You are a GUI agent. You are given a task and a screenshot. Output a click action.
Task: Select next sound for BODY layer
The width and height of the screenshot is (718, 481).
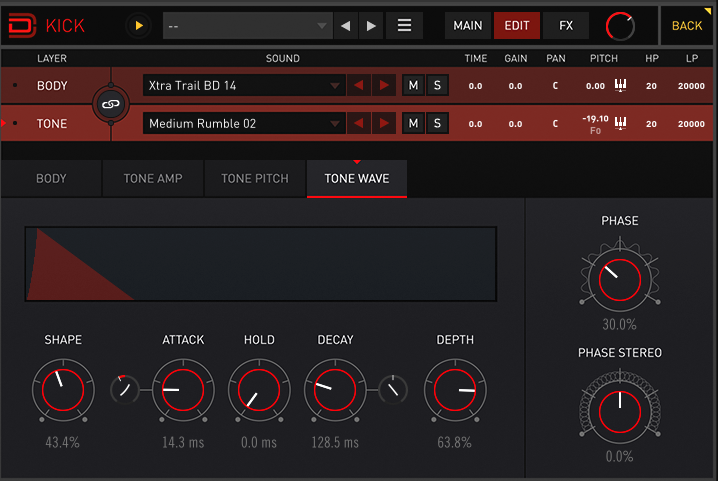384,85
